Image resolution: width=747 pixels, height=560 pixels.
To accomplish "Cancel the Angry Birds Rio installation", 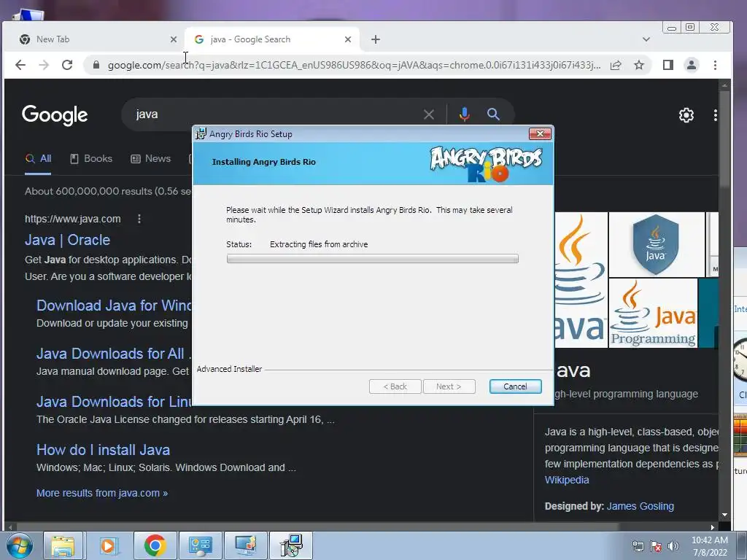I will pos(515,386).
